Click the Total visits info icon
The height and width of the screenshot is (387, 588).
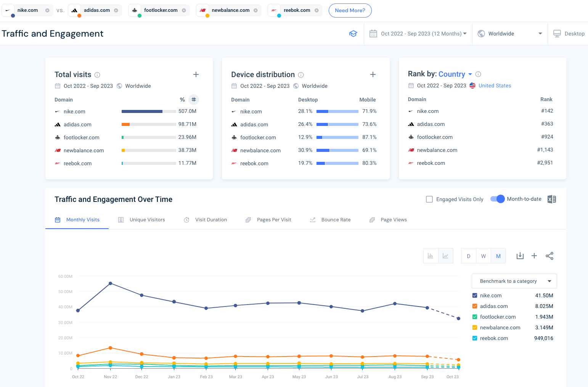click(x=97, y=75)
